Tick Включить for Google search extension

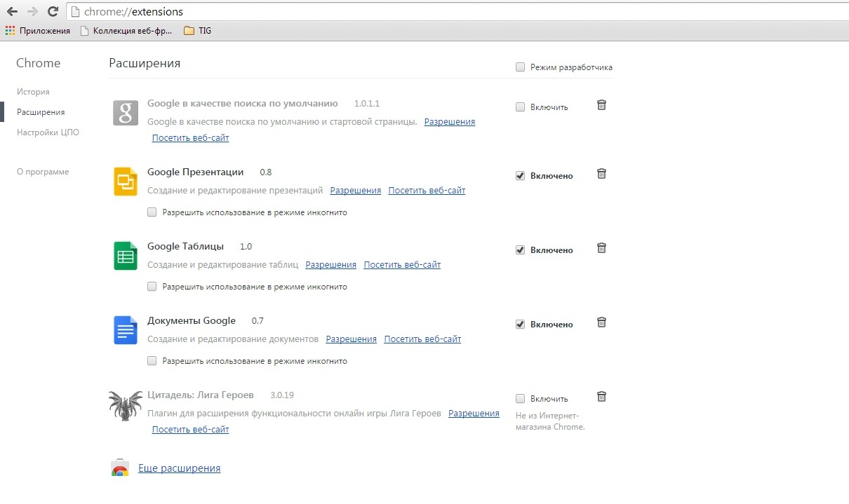coord(520,107)
